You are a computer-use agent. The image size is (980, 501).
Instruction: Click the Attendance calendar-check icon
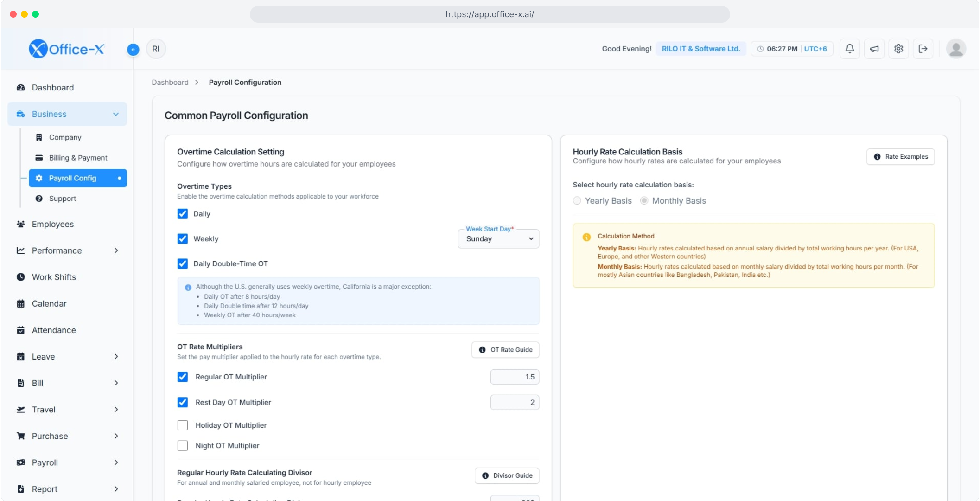point(21,330)
